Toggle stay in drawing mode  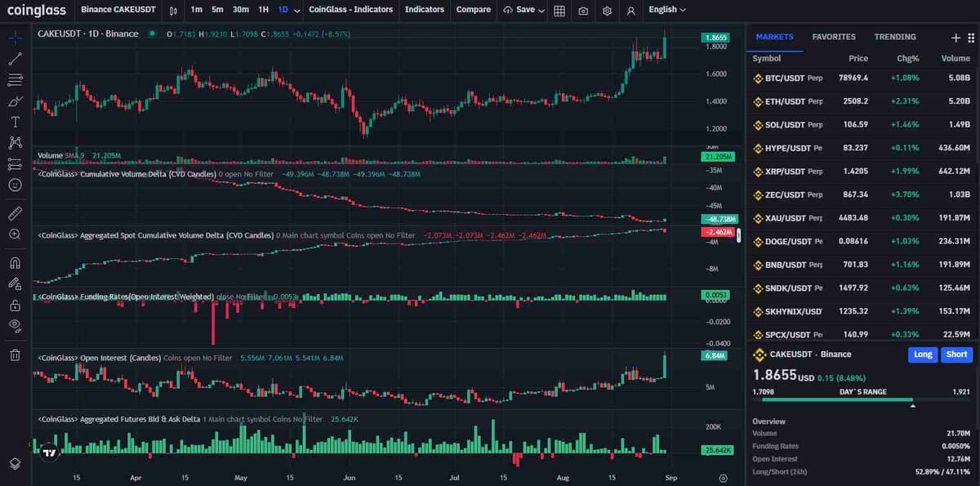point(15,284)
